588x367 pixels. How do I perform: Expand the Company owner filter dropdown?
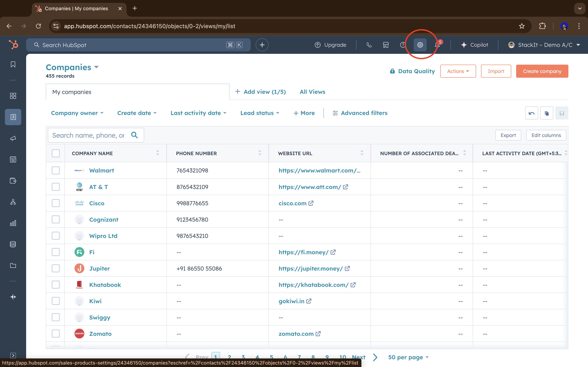coord(77,113)
